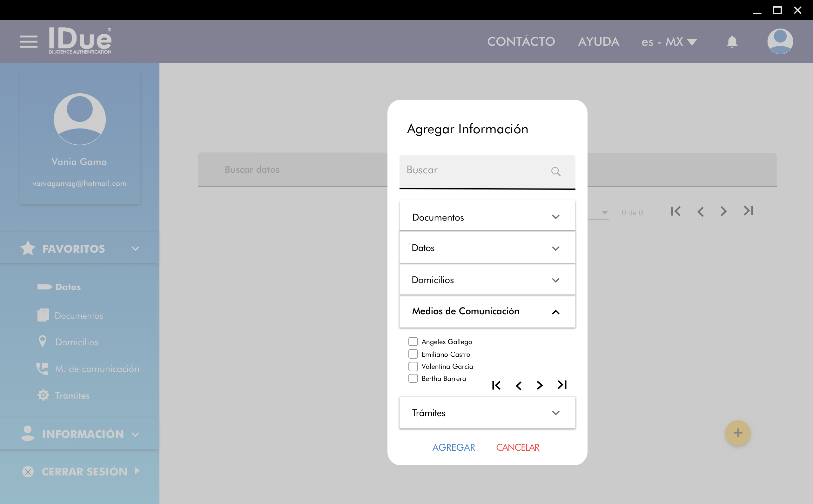Screen dimensions: 813x504
Task: Click the AGREGAR button
Action: point(454,447)
